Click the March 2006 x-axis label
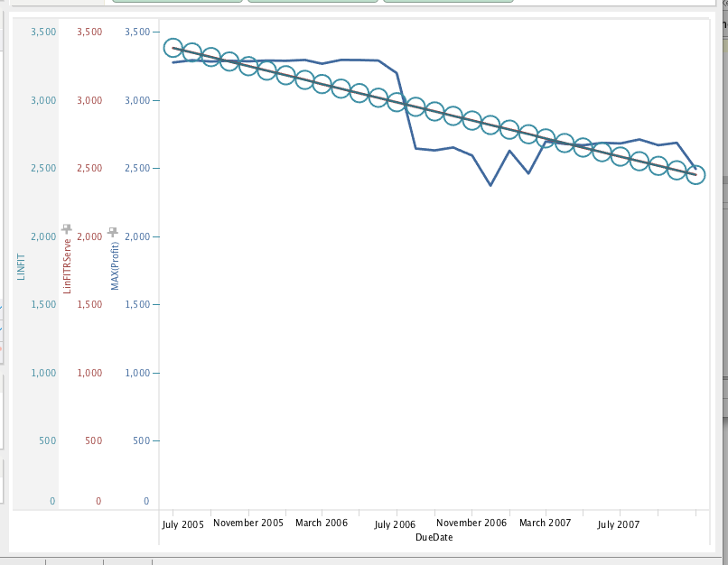728x565 pixels. (x=322, y=523)
